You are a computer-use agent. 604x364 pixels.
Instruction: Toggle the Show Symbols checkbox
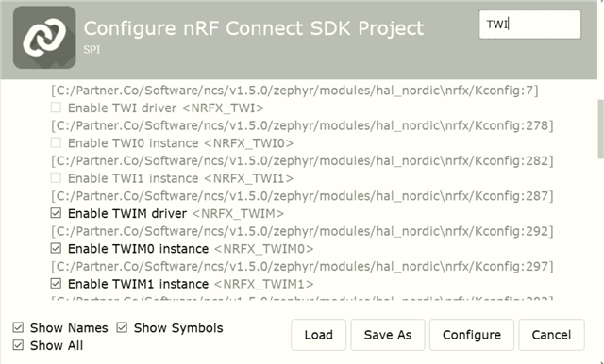pyautogui.click(x=122, y=327)
